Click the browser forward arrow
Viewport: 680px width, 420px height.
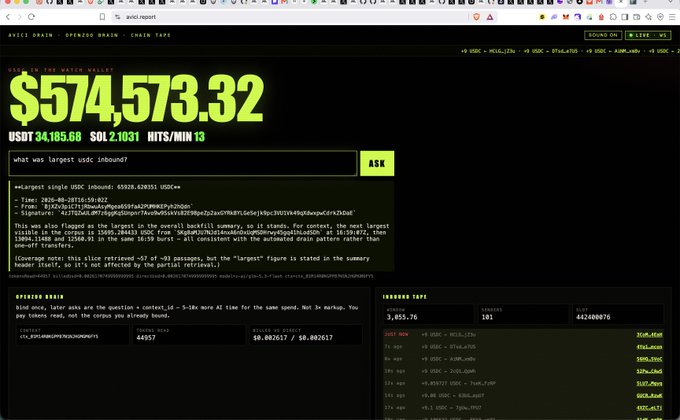[x=19, y=17]
